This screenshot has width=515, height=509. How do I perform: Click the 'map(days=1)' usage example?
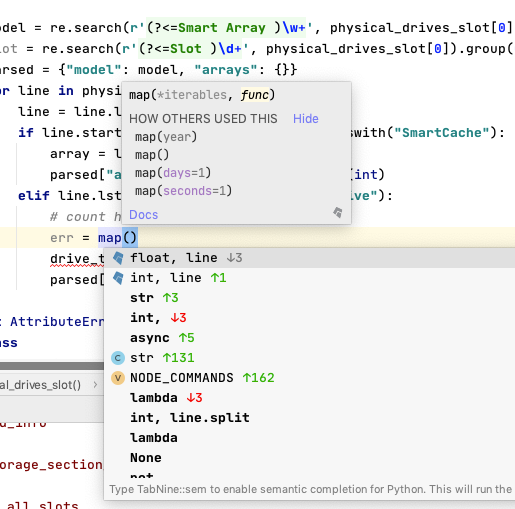pyautogui.click(x=173, y=173)
